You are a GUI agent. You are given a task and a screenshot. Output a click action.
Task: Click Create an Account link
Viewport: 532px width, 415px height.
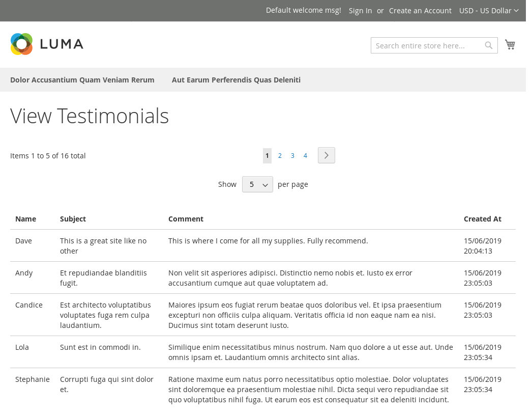tap(420, 11)
